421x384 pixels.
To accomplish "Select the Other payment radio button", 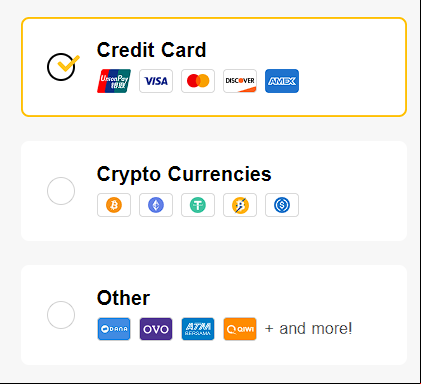I will [x=61, y=315].
